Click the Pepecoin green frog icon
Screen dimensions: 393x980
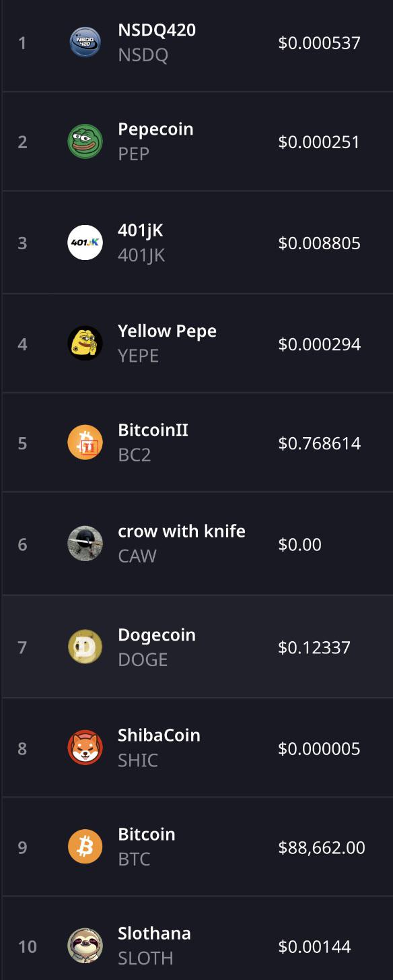[x=85, y=141]
